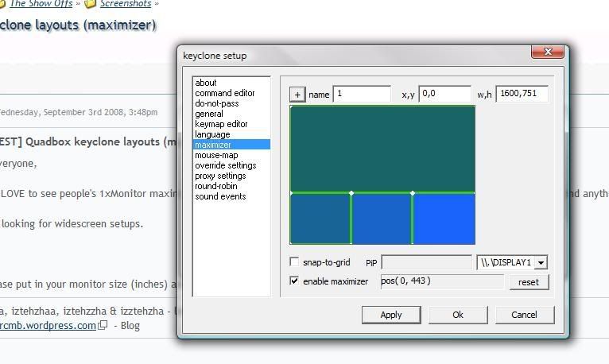Click the reset button

pos(529,282)
